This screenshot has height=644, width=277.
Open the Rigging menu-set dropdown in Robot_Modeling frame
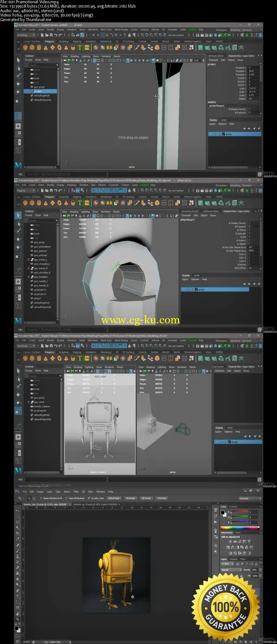25,191
